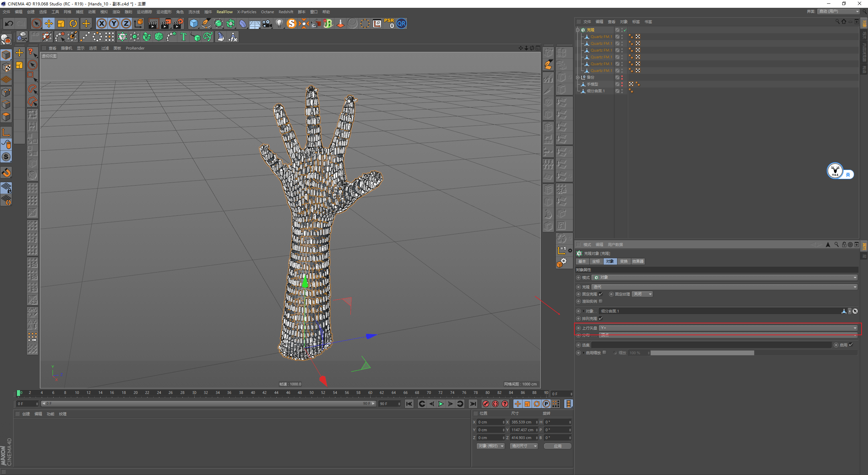
Task: Open the RealFlow menu
Action: click(x=224, y=12)
